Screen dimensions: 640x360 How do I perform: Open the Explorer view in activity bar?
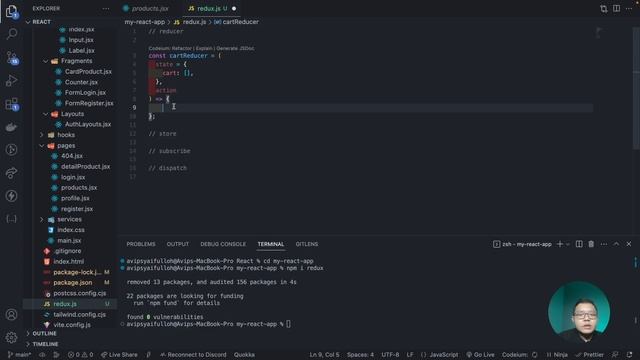[x=11, y=11]
